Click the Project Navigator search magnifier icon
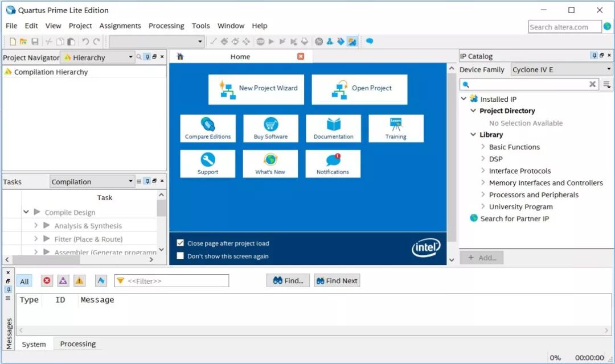This screenshot has width=615, height=364. 139,57
